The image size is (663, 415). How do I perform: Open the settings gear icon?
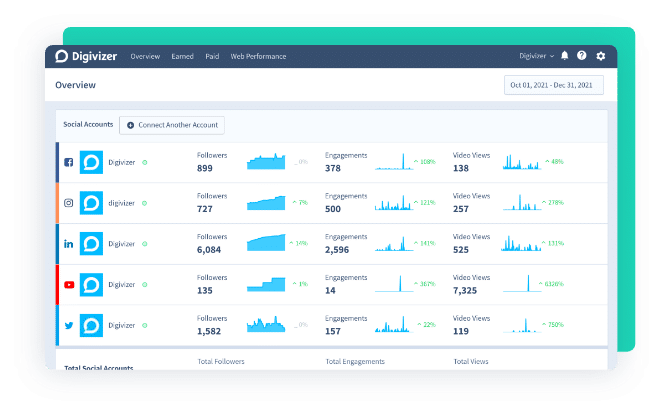pyautogui.click(x=601, y=56)
